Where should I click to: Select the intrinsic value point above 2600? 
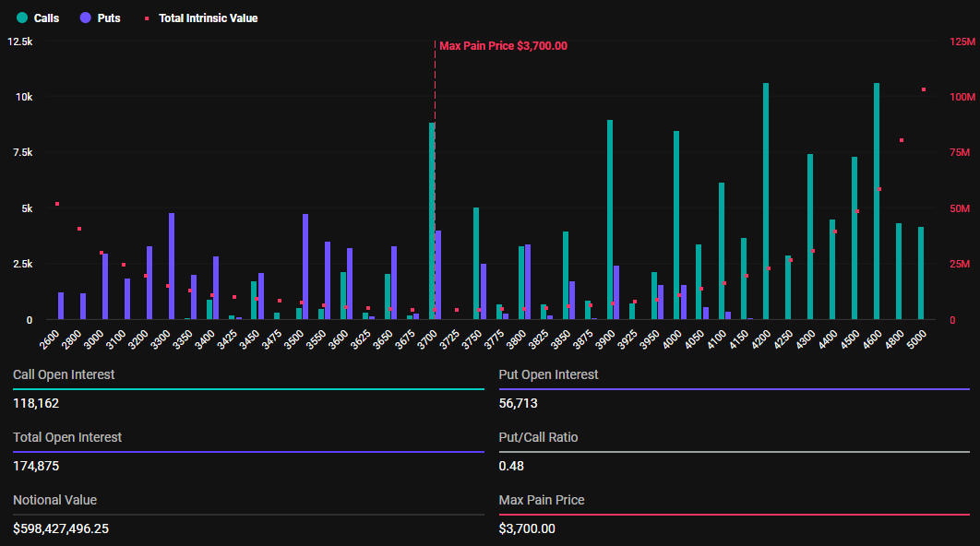[57, 204]
